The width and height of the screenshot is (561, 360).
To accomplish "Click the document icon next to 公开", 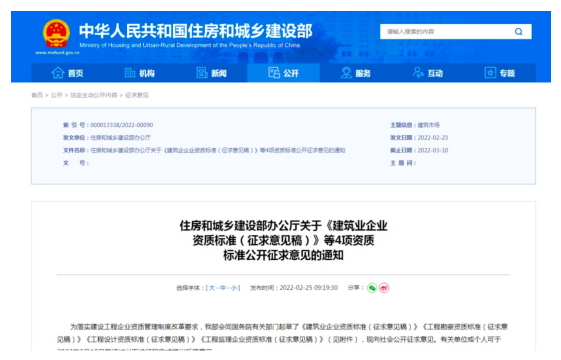I will 274,73.
